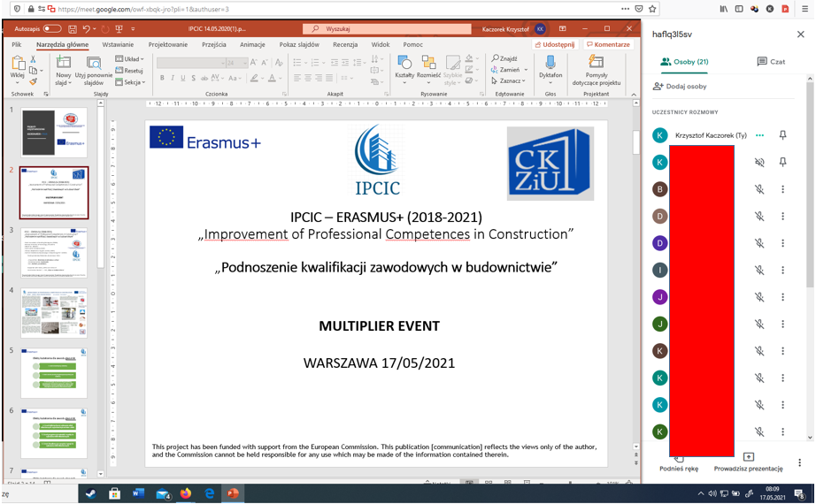Viewport: 816px width, 504px height.
Task: Mute the participant with avatar B
Action: [x=759, y=189]
